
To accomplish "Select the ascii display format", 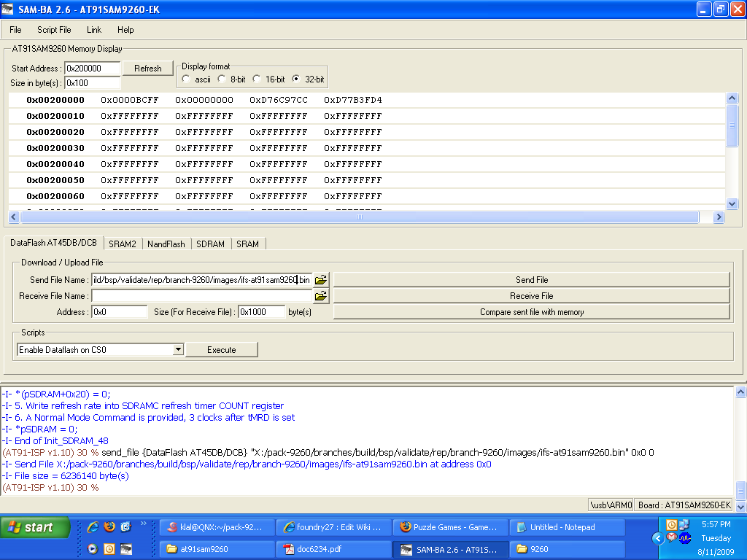I will click(187, 79).
